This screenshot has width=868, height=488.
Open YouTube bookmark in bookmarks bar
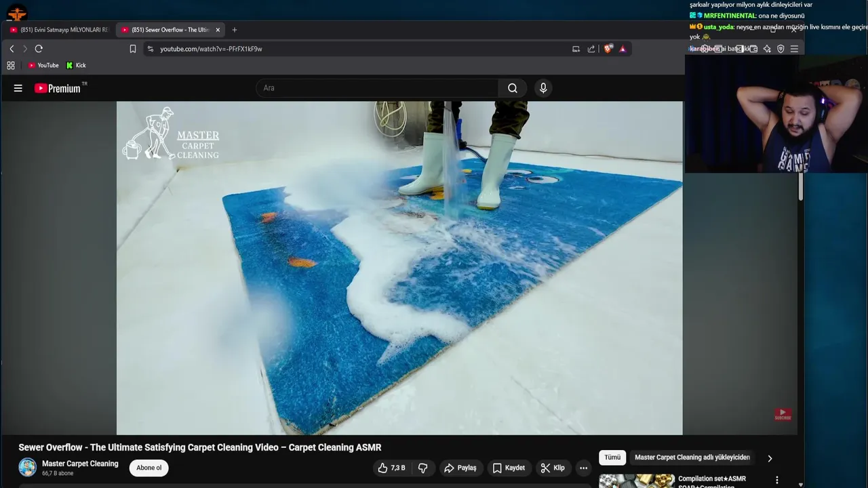43,65
